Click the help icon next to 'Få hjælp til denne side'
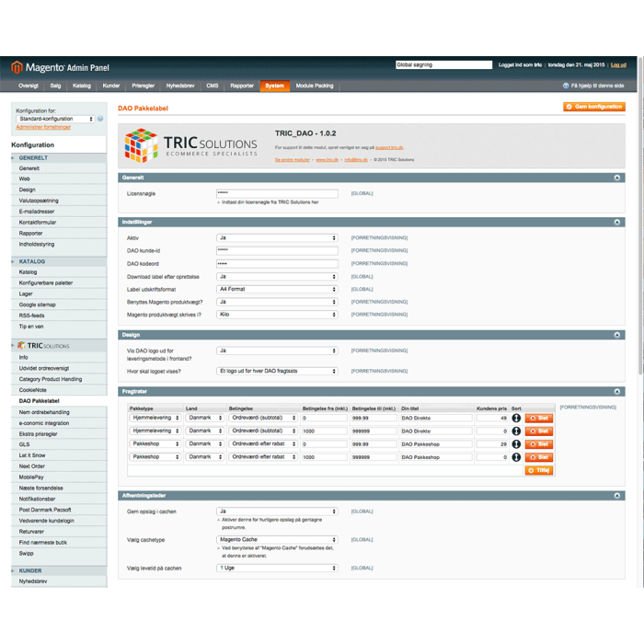Image resolution: width=644 pixels, height=644 pixels. click(566, 86)
